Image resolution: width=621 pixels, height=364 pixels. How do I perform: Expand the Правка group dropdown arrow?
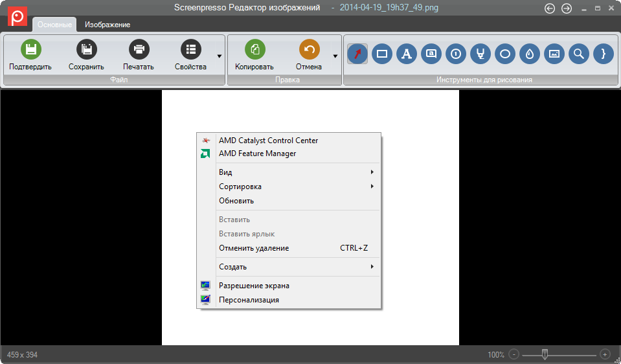pos(335,56)
